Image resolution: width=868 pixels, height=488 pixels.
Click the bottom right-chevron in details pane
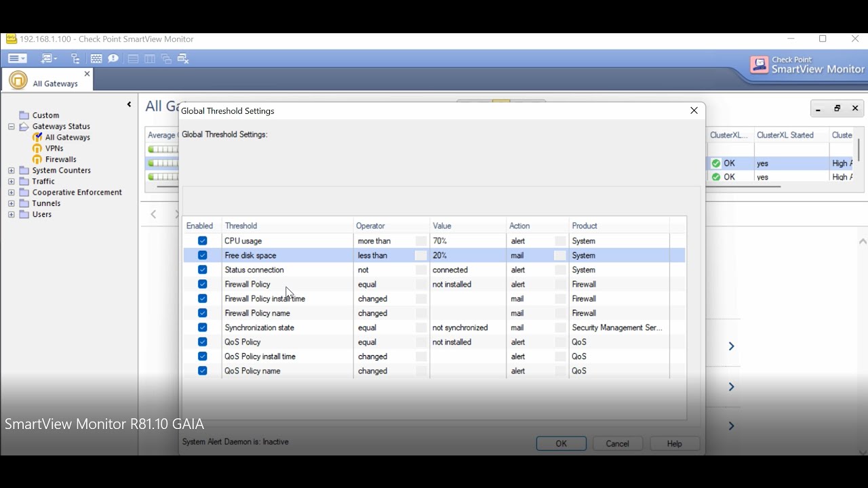tap(731, 426)
